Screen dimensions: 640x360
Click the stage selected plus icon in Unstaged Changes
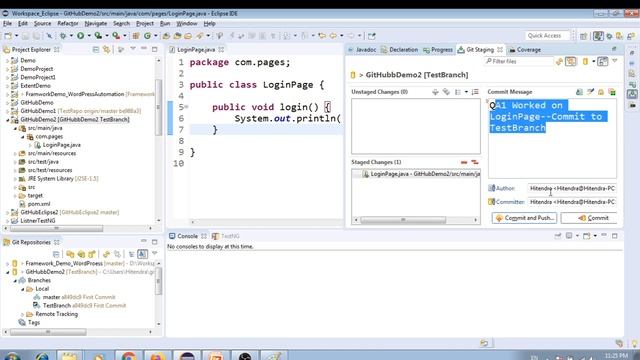tap(435, 92)
